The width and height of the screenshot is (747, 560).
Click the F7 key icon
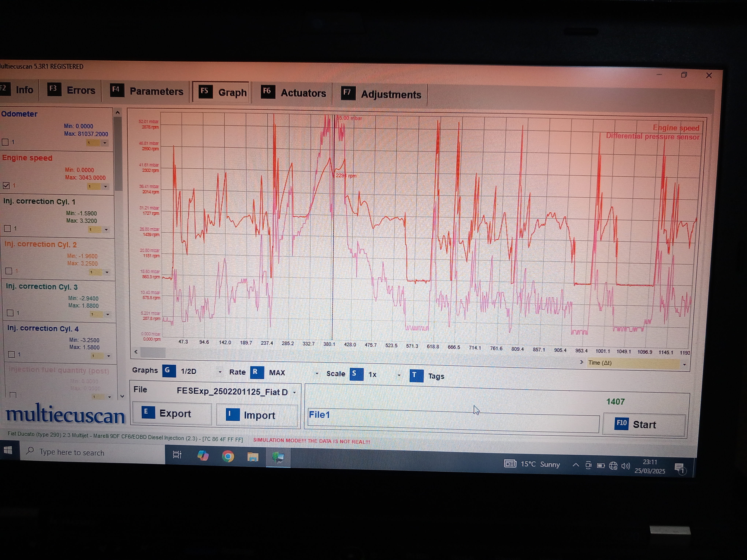(x=348, y=93)
